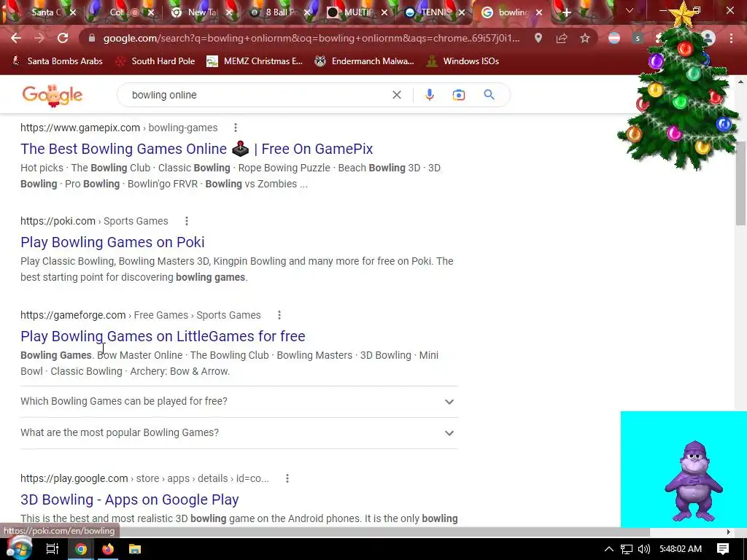Click the extension icon with striped circle

[614, 38]
